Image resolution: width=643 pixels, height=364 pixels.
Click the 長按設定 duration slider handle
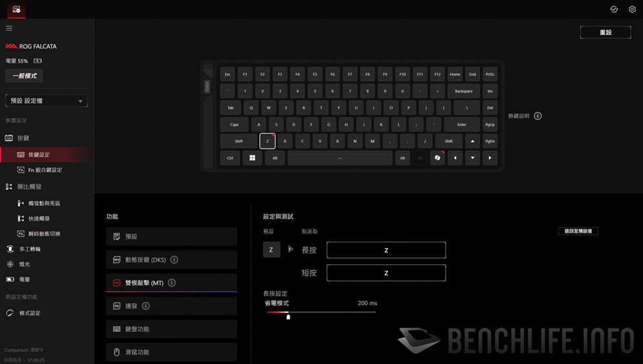[x=289, y=316]
